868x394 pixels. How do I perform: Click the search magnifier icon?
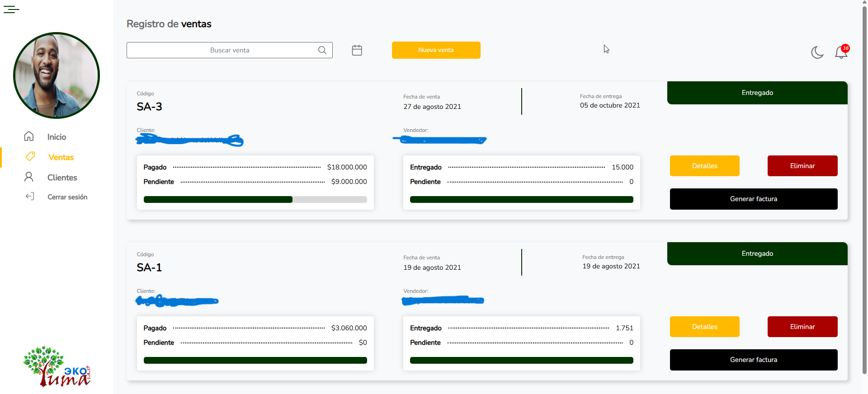click(x=322, y=50)
